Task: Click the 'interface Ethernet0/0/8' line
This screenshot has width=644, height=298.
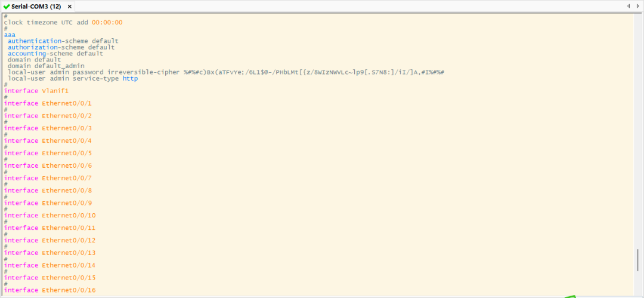Action: click(48, 191)
